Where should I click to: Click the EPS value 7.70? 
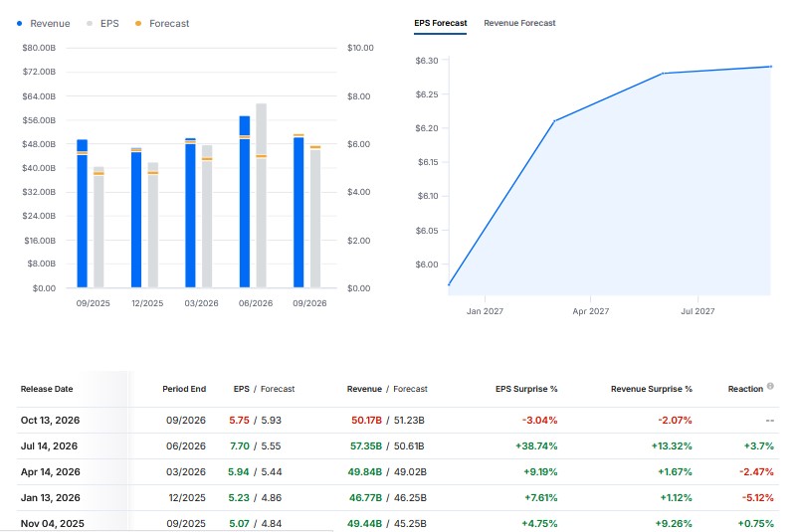pos(240,446)
